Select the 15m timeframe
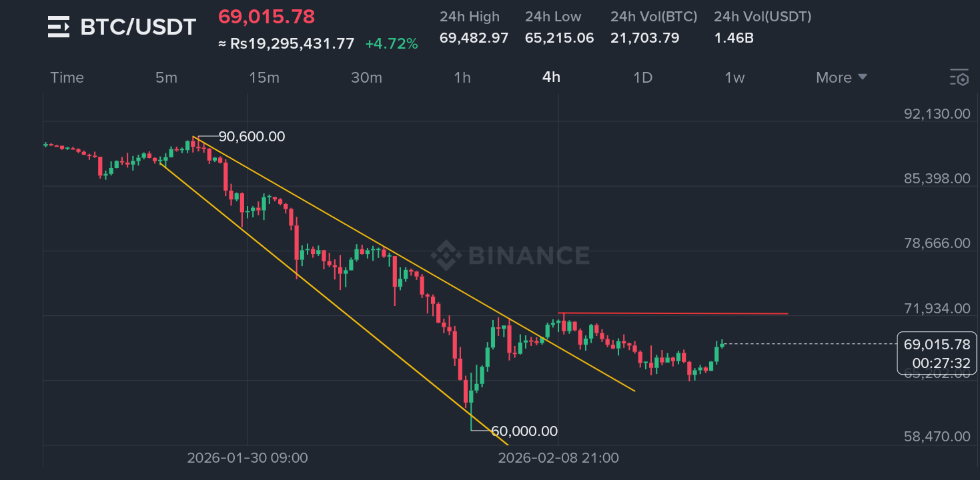This screenshot has width=980, height=480. tap(264, 77)
